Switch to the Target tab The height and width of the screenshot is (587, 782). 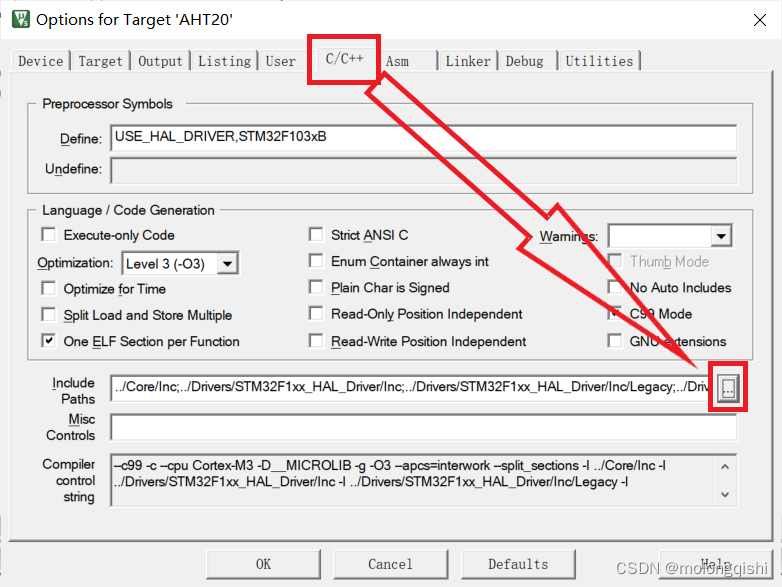100,61
